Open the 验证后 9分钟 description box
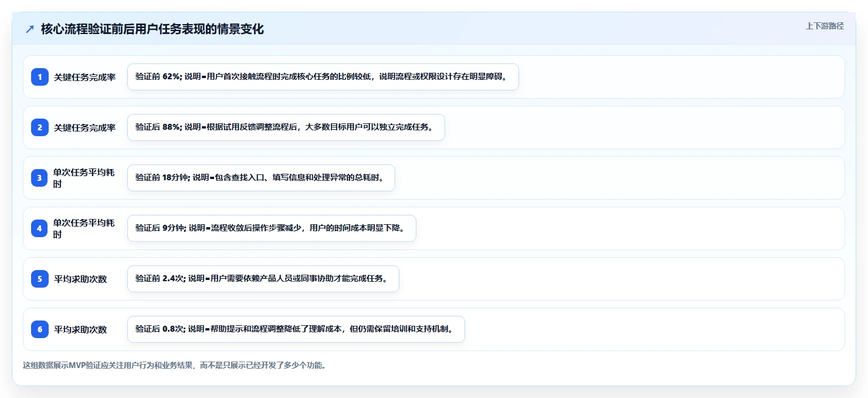Viewport: 868px width, 398px height. pyautogui.click(x=272, y=228)
